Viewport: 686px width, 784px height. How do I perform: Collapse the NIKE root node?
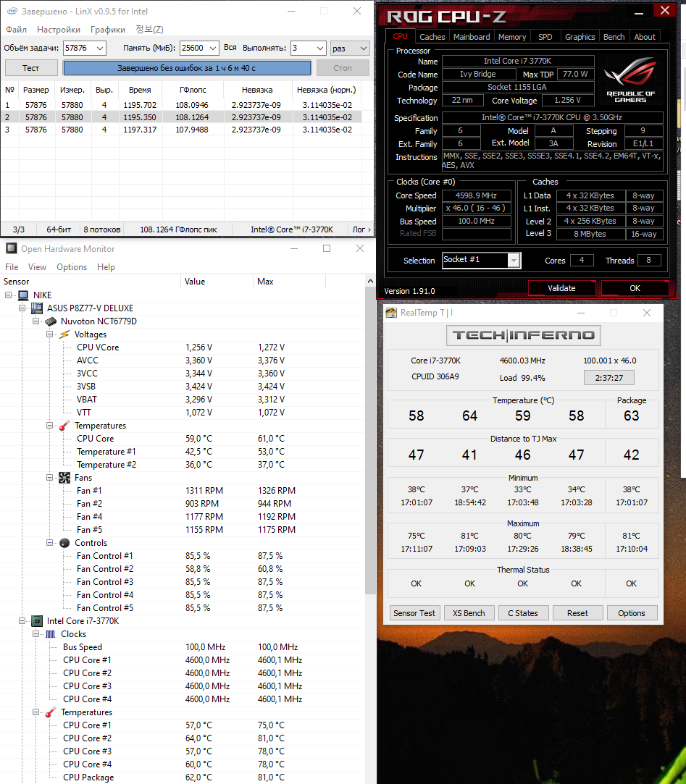[9, 295]
